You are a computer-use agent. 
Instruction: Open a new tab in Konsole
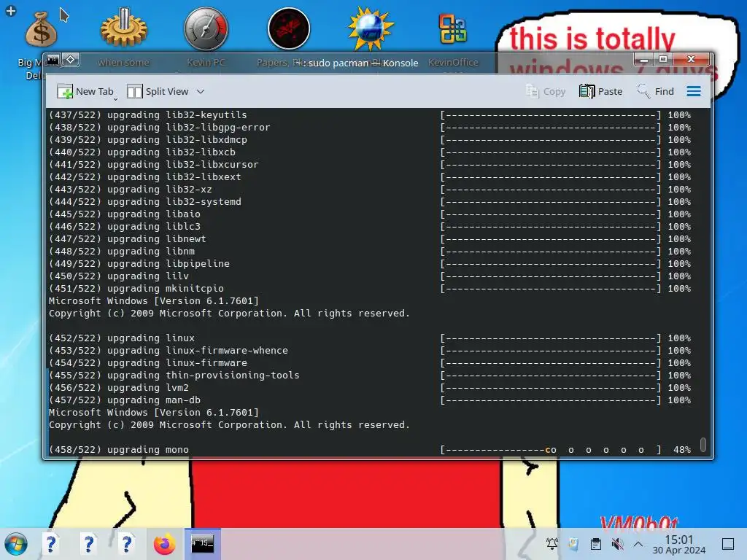[85, 91]
